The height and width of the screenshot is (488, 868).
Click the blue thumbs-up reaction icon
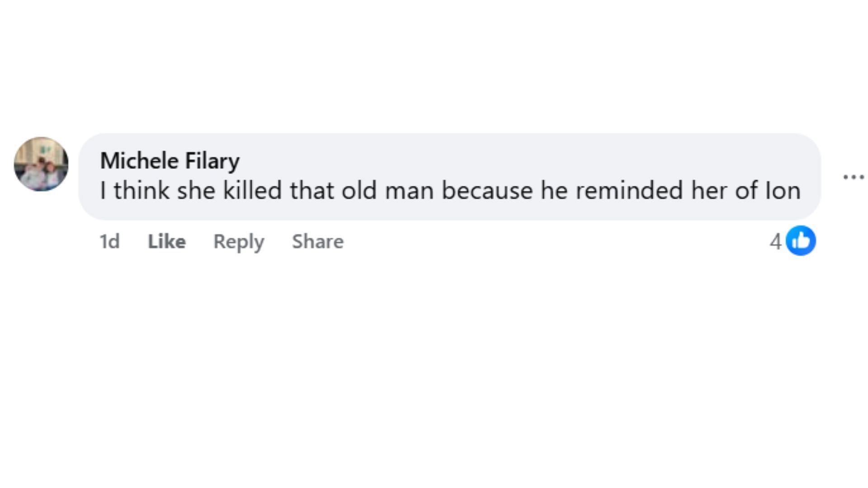[801, 241]
